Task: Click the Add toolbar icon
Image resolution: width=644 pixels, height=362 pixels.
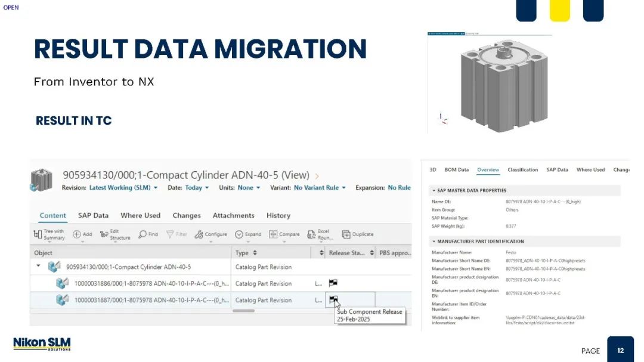Action: (76, 234)
